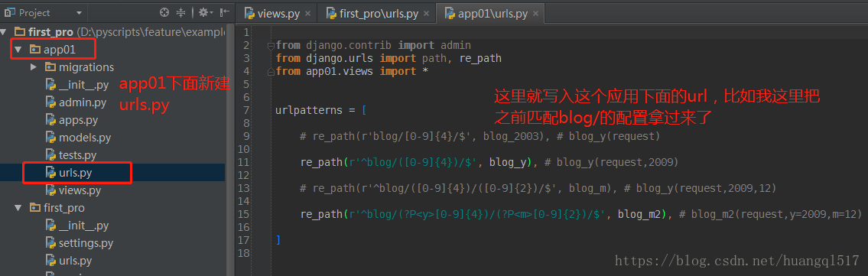Collapse the app01 folder arrow
Image resolution: width=868 pixels, height=276 pixels.
[18, 50]
